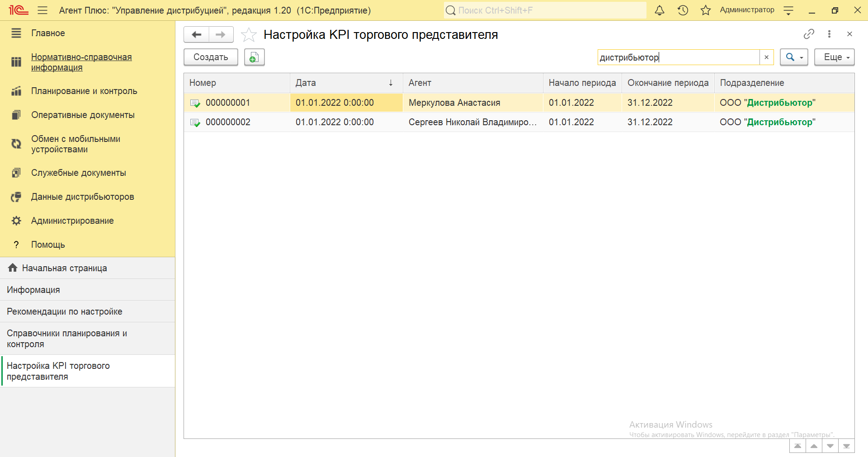Open the Главное section
This screenshot has width=868, height=457.
[x=48, y=33]
